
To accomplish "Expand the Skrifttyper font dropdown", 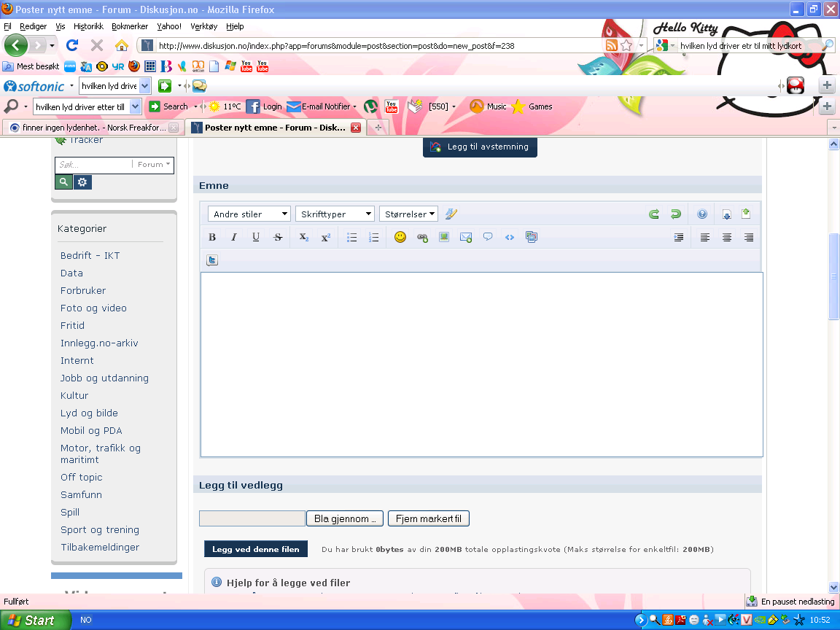I will [335, 214].
